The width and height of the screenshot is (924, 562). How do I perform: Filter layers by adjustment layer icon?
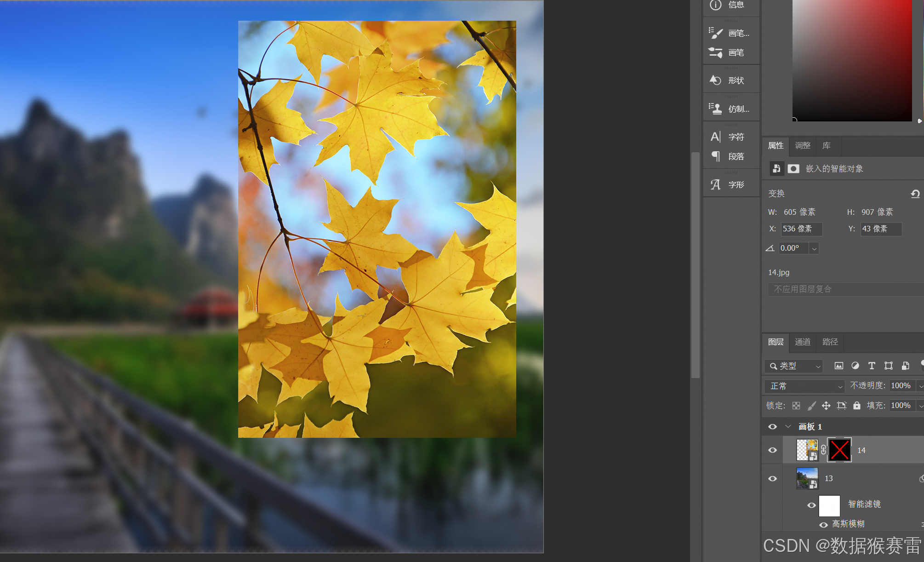coord(855,366)
